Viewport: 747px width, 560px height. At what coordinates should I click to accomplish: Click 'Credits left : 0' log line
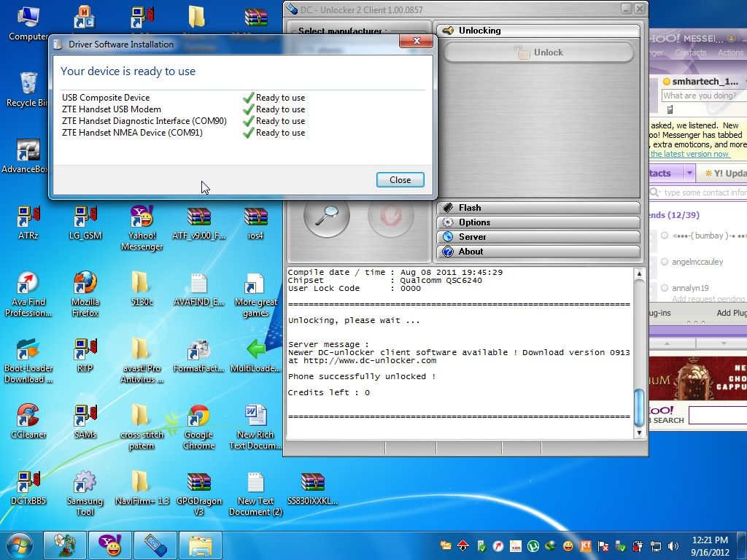(x=329, y=392)
